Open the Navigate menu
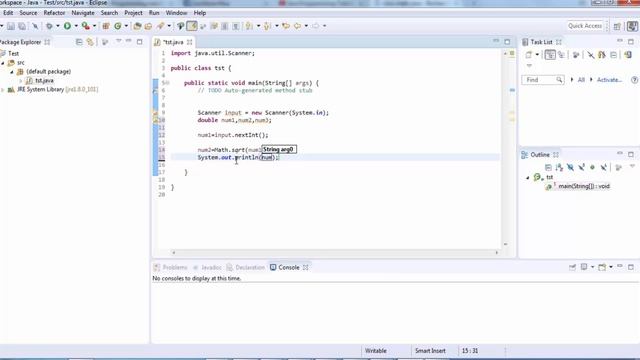This screenshot has width=640, height=360. click(83, 13)
